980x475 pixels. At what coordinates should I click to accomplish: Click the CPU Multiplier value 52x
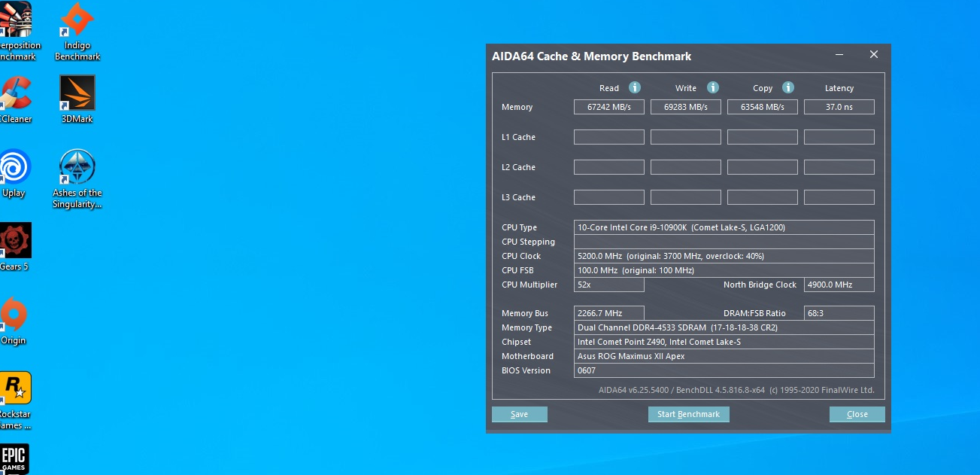tap(609, 285)
